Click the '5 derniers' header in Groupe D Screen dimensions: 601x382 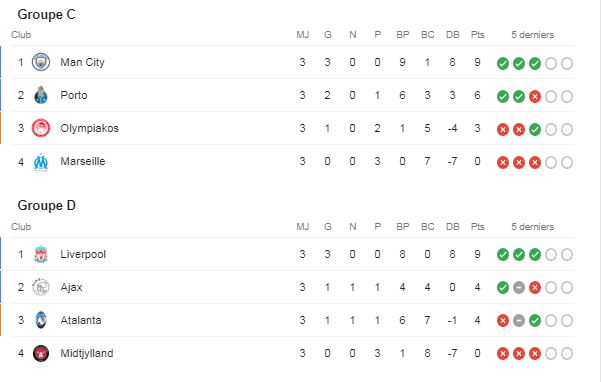(532, 226)
